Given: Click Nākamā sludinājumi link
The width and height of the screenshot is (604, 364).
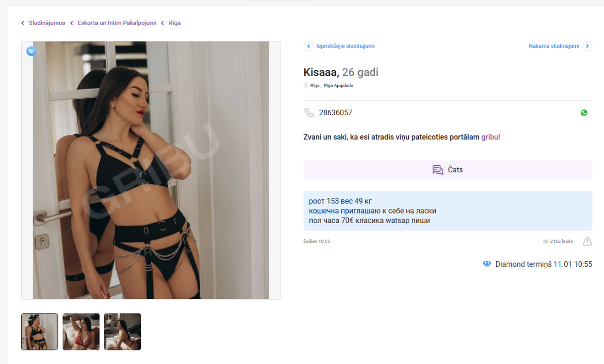Looking at the screenshot, I should (x=554, y=46).
